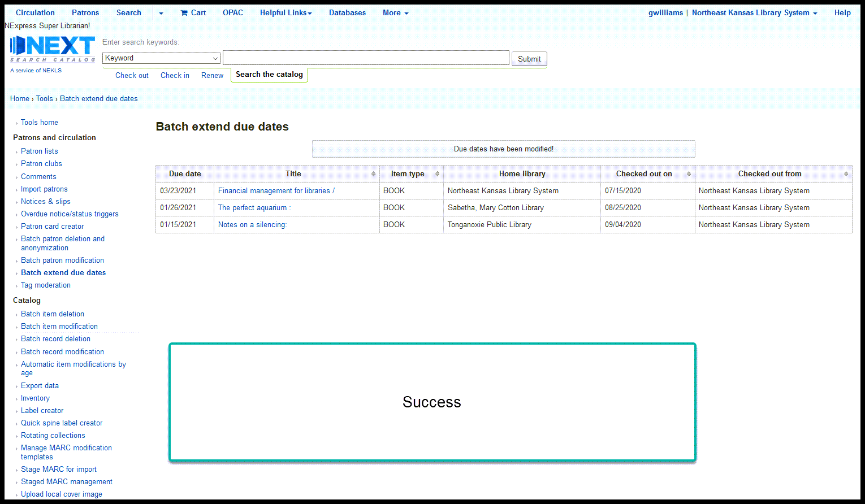Open the Circulation menu item
The height and width of the screenshot is (504, 865).
coord(35,12)
